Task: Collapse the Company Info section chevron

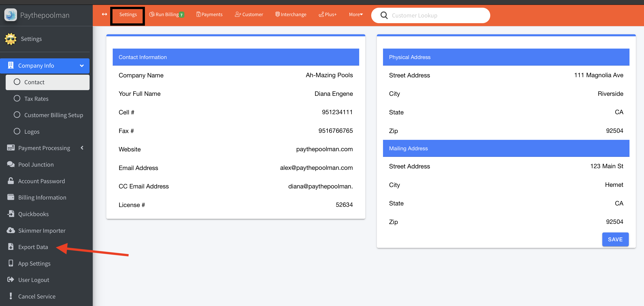Action: [82, 66]
